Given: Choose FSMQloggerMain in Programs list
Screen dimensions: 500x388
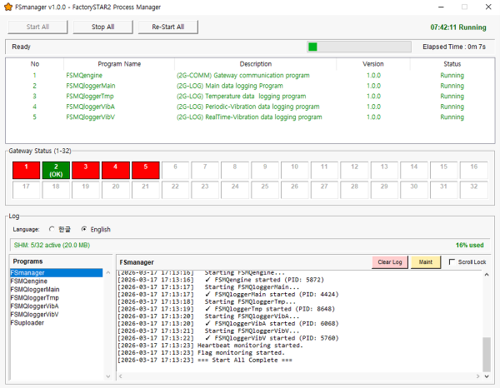Looking at the screenshot, I should pos(56,289).
